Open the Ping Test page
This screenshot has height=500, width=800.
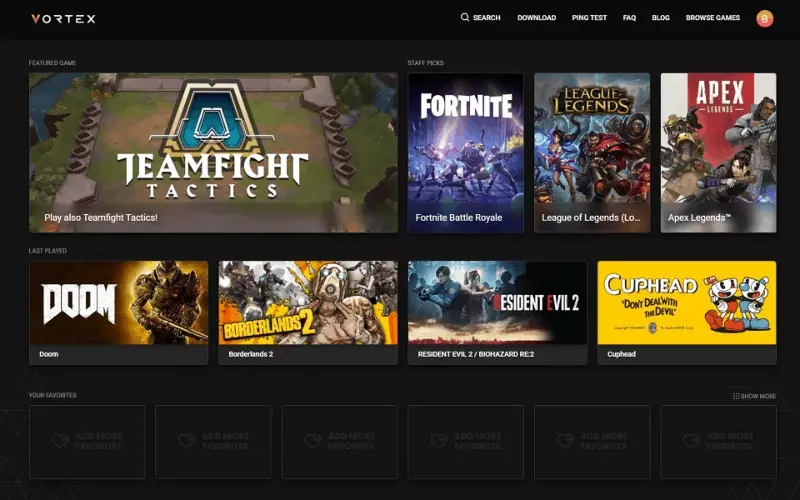pyautogui.click(x=589, y=17)
